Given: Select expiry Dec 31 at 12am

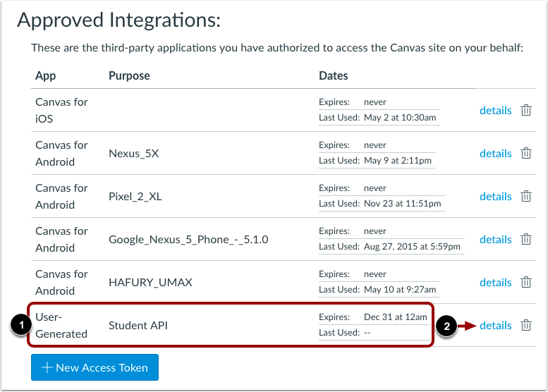Looking at the screenshot, I should [395, 317].
